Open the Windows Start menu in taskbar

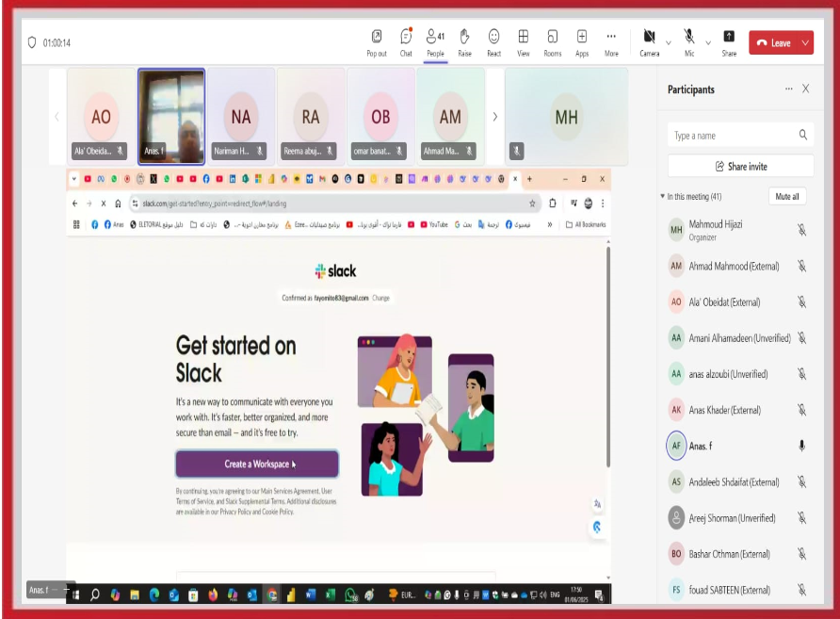coord(76,595)
